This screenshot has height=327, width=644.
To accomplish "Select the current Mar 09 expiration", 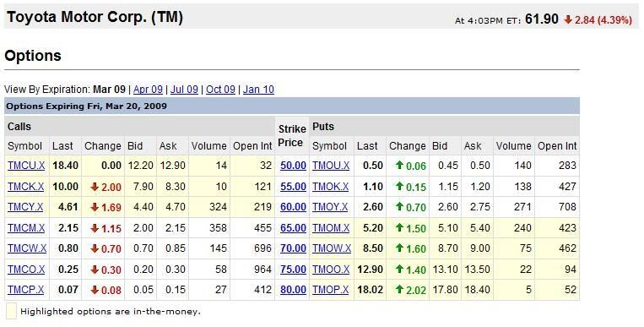I will [x=109, y=90].
